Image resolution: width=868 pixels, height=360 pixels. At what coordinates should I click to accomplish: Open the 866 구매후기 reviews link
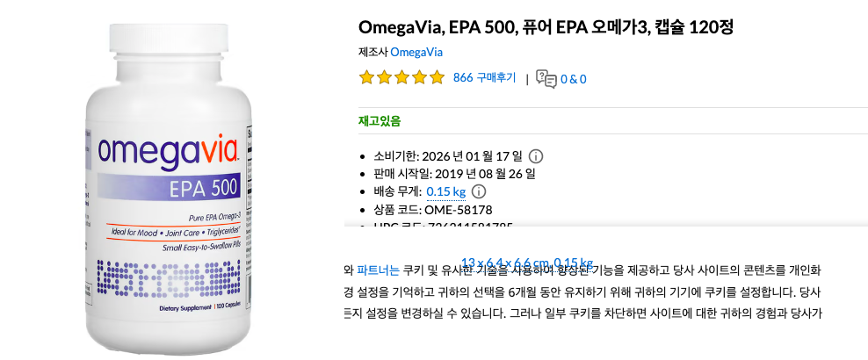(x=484, y=78)
